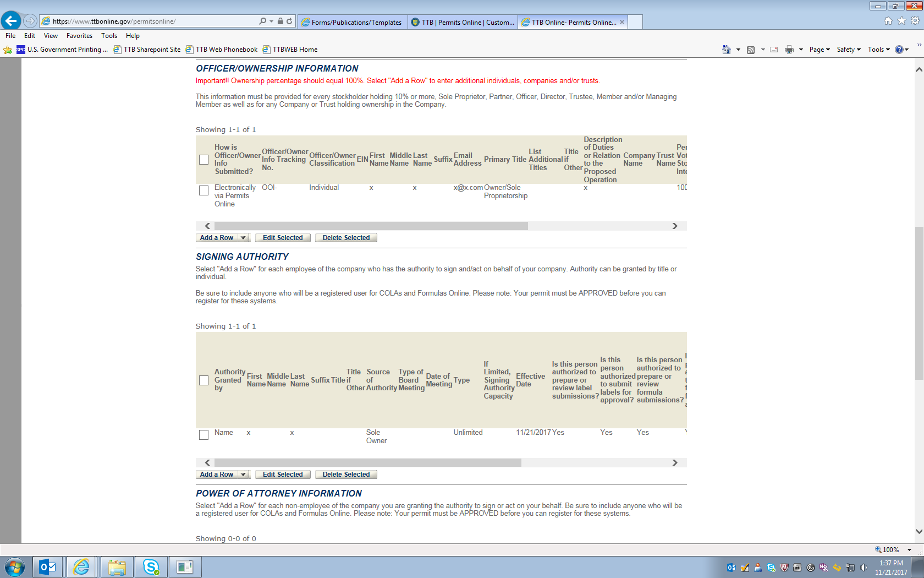
Task: Click the add to favorites bar icon
Action: (8, 50)
